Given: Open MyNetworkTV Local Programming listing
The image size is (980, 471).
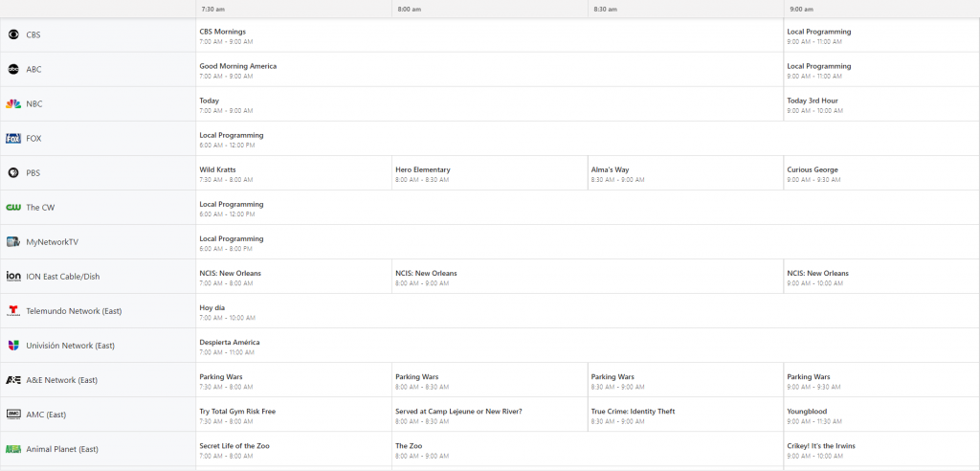Looking at the screenshot, I should click(x=589, y=242).
